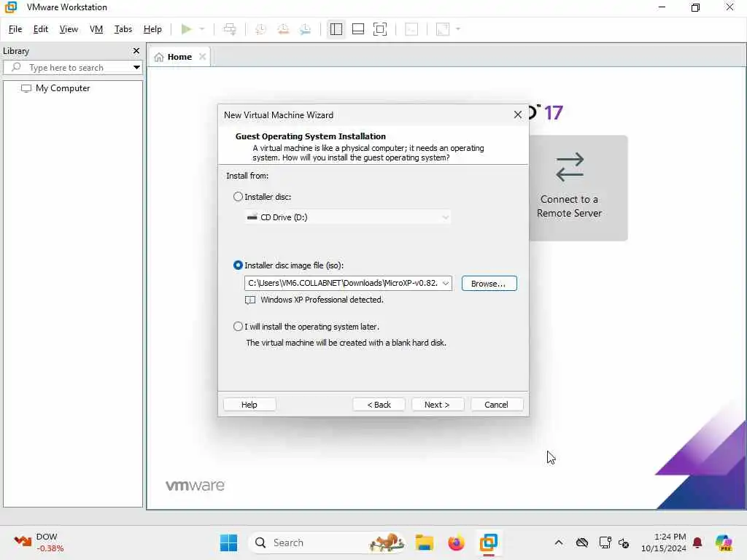
Task: Close the Library panel
Action: pos(136,50)
